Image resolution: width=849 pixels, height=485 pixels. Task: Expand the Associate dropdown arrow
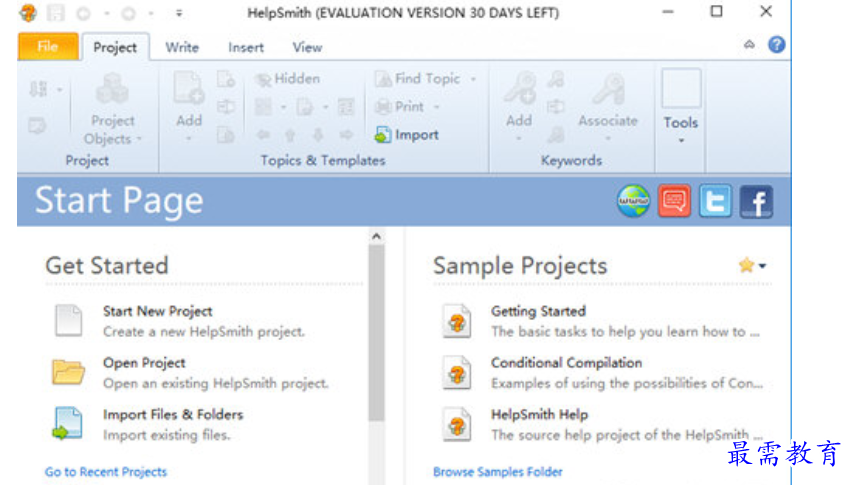[x=608, y=139]
